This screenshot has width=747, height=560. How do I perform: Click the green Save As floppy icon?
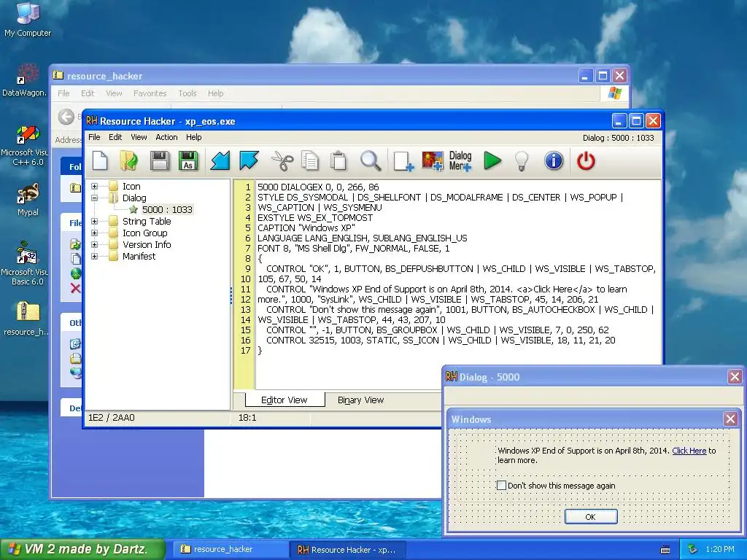tap(188, 161)
